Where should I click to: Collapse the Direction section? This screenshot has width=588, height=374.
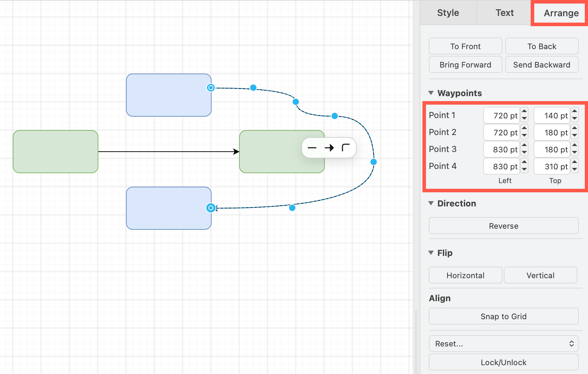click(x=431, y=203)
